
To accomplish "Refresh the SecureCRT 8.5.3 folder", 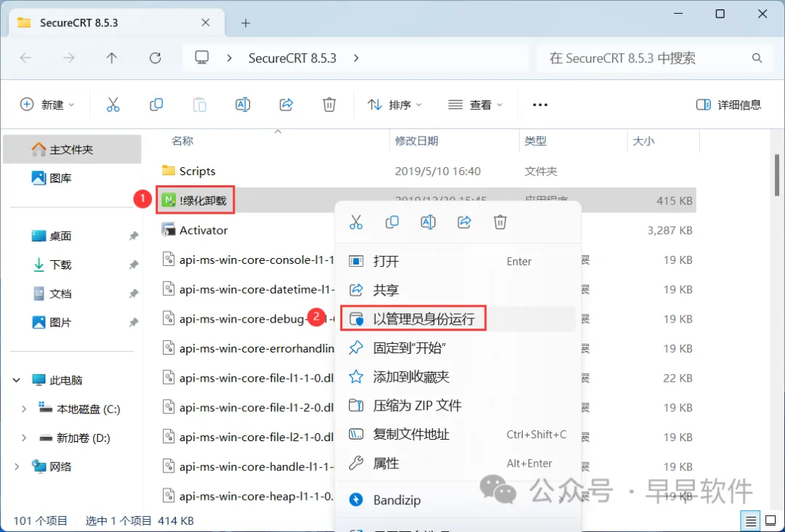I will (x=156, y=58).
